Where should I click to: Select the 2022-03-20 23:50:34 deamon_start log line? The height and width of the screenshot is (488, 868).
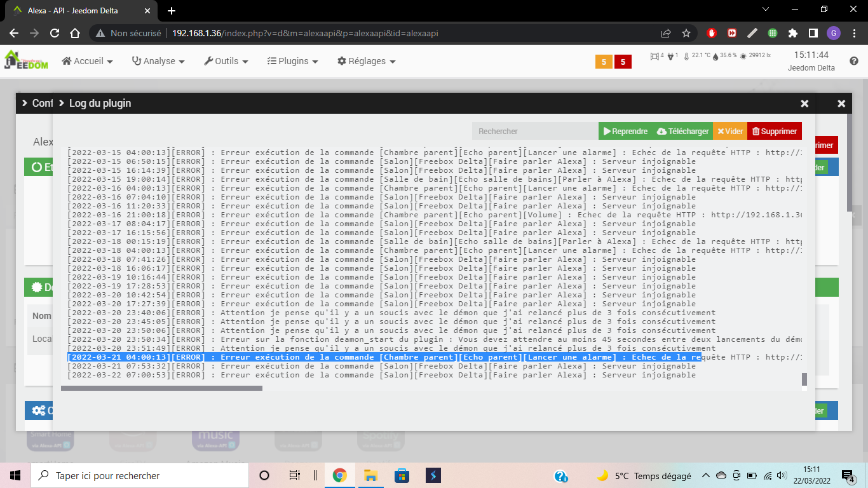tap(435, 339)
